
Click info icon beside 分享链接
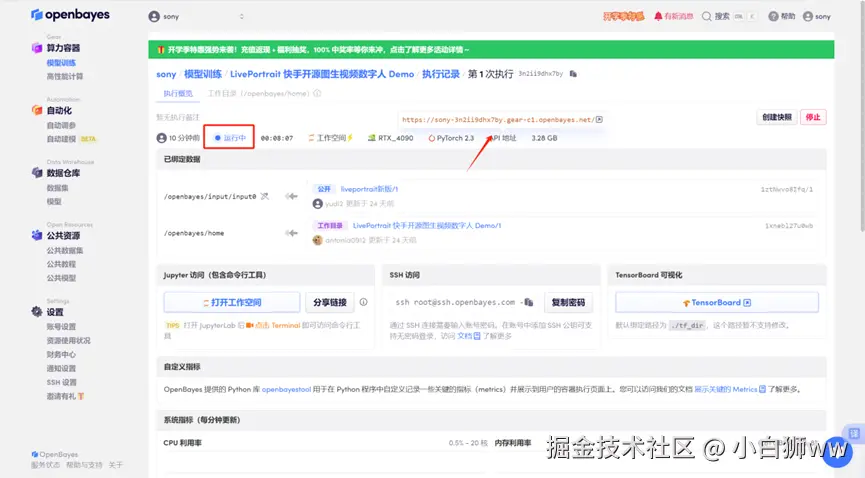[x=363, y=302]
